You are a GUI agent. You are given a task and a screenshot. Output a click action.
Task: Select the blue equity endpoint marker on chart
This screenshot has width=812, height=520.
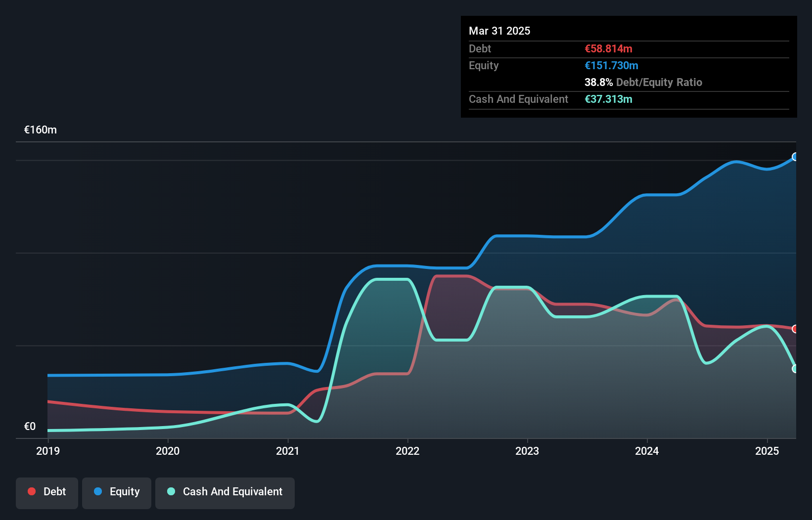pyautogui.click(x=795, y=157)
